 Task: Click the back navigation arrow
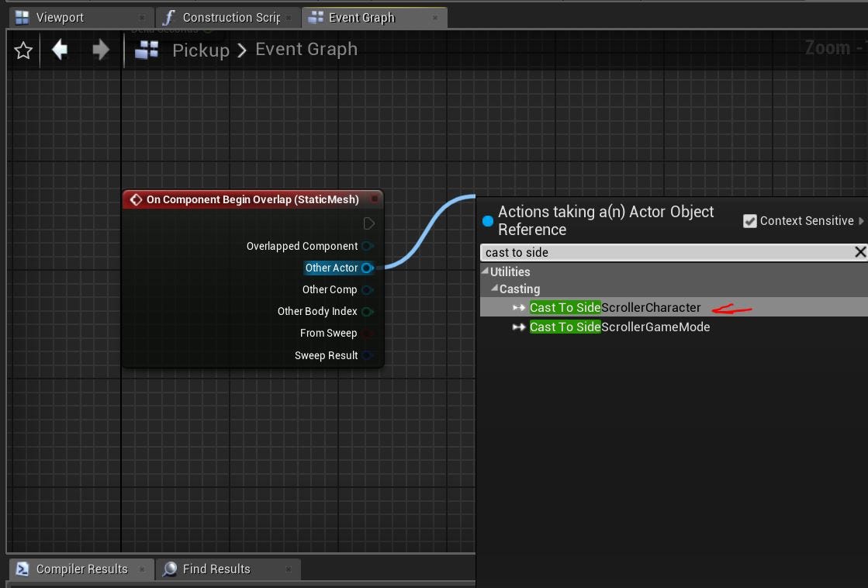click(60, 50)
